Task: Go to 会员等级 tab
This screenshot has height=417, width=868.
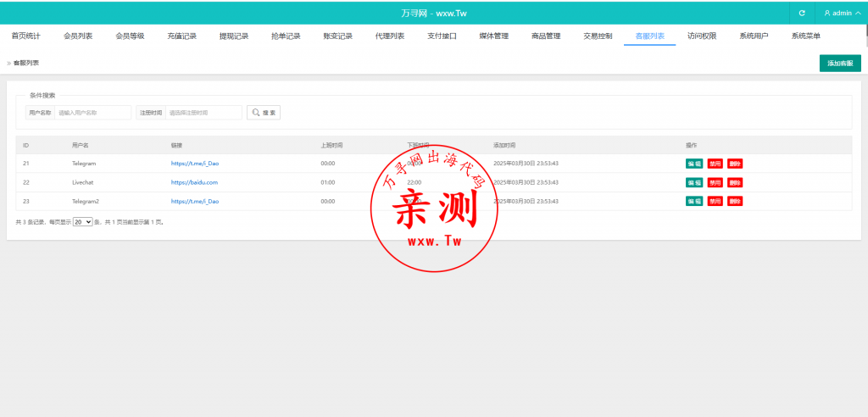Action: point(130,36)
